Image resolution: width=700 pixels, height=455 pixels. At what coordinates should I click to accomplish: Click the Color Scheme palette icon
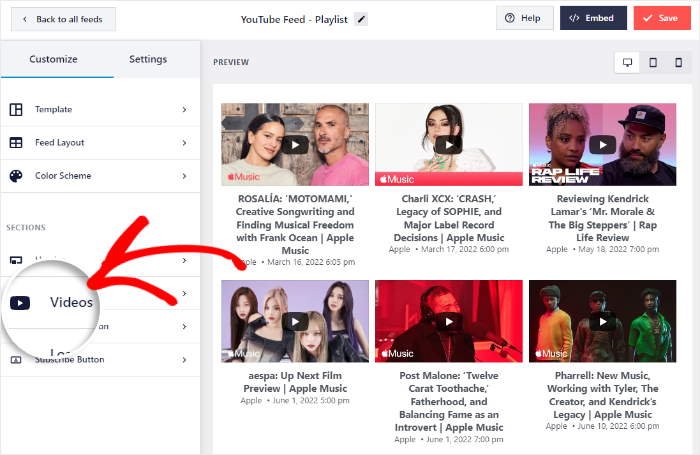tap(16, 176)
